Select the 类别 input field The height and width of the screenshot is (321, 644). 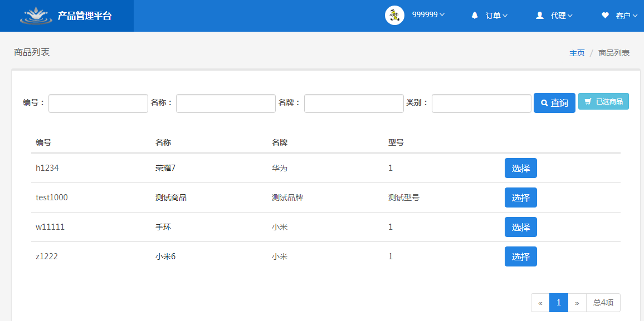pyautogui.click(x=481, y=103)
